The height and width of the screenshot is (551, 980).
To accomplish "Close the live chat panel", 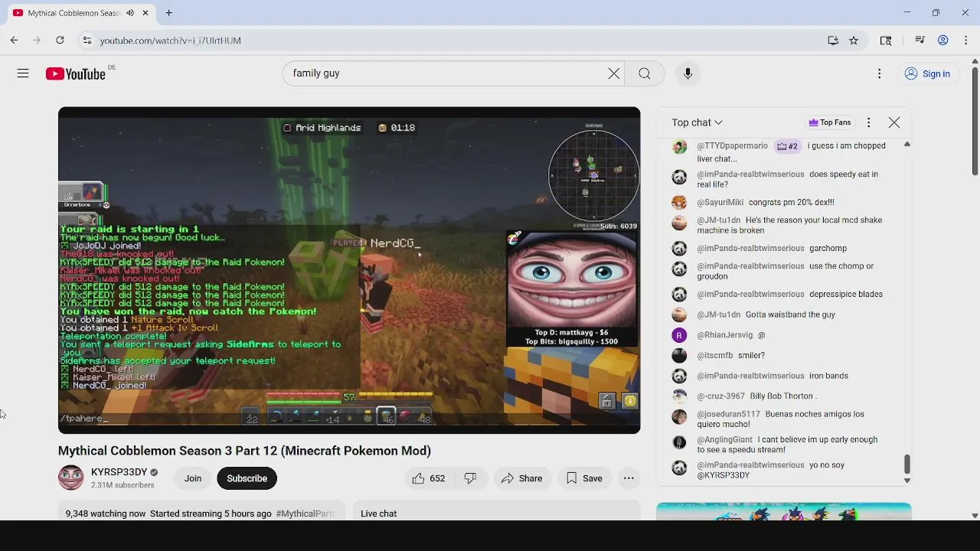I will (894, 122).
